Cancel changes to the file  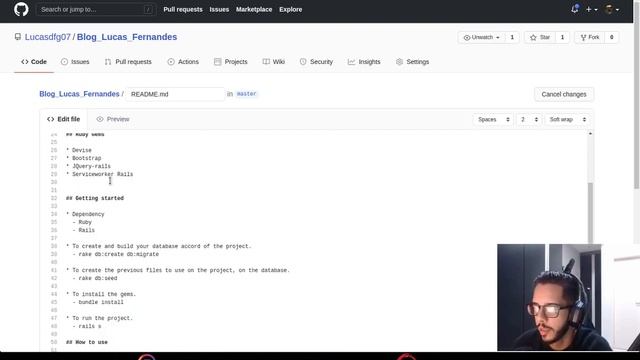pyautogui.click(x=564, y=94)
